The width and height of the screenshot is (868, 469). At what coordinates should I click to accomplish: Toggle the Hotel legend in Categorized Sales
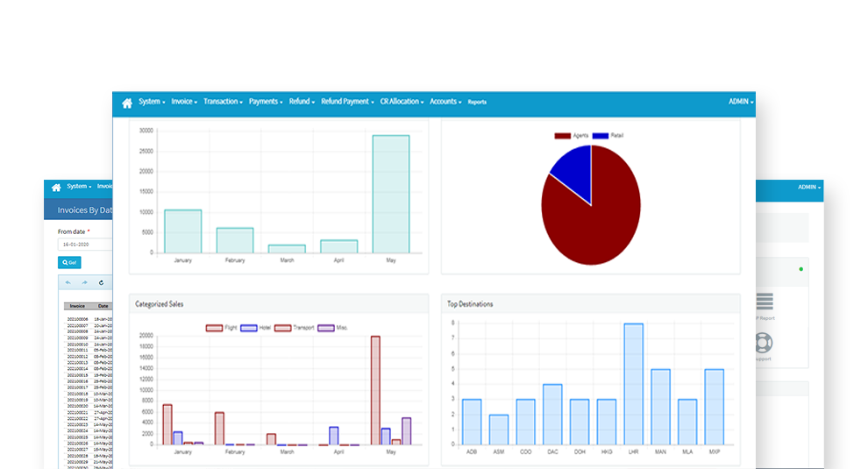[x=256, y=328]
